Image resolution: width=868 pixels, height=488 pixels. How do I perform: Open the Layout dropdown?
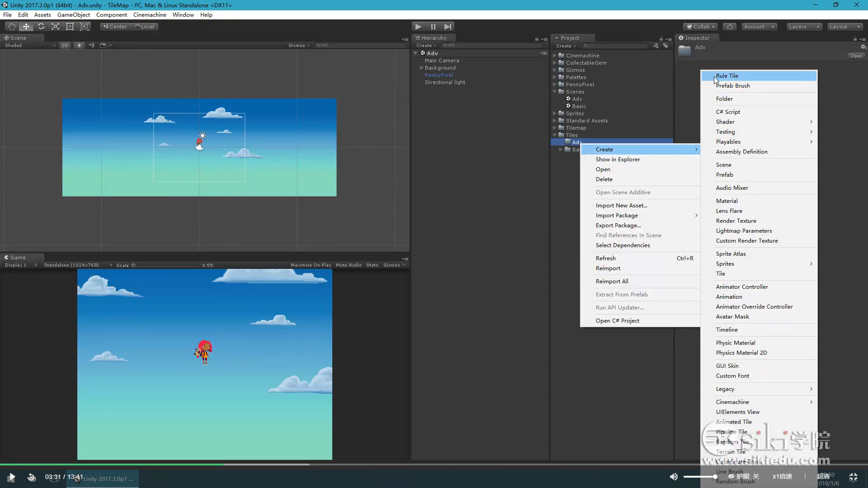(x=844, y=27)
